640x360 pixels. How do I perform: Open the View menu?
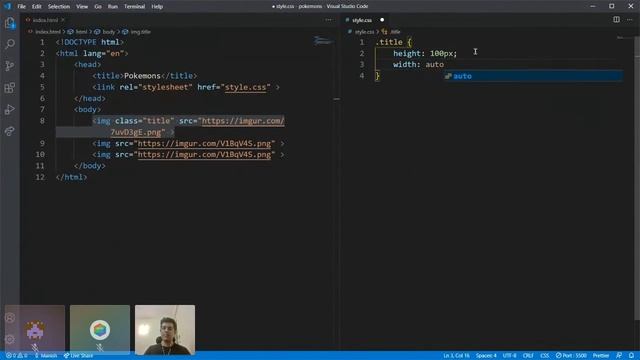click(82, 7)
